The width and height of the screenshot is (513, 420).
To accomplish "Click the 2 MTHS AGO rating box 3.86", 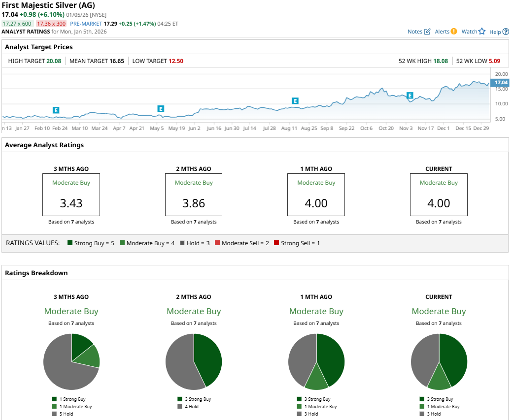I will (x=194, y=194).
